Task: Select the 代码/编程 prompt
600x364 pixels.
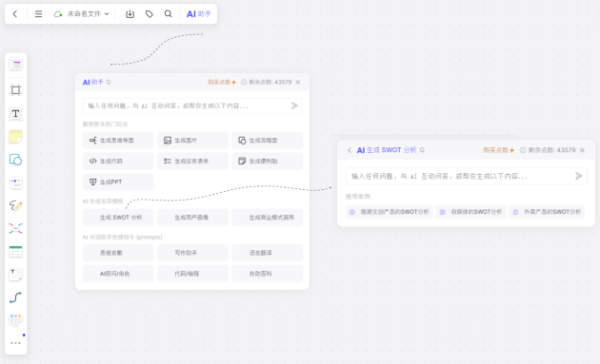Action: click(x=192, y=274)
